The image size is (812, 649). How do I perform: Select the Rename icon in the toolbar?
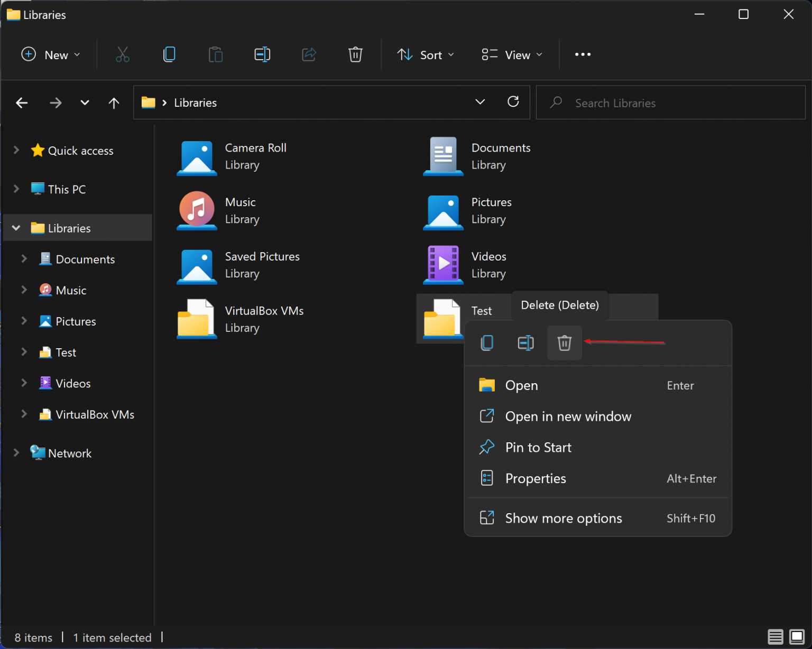click(262, 54)
